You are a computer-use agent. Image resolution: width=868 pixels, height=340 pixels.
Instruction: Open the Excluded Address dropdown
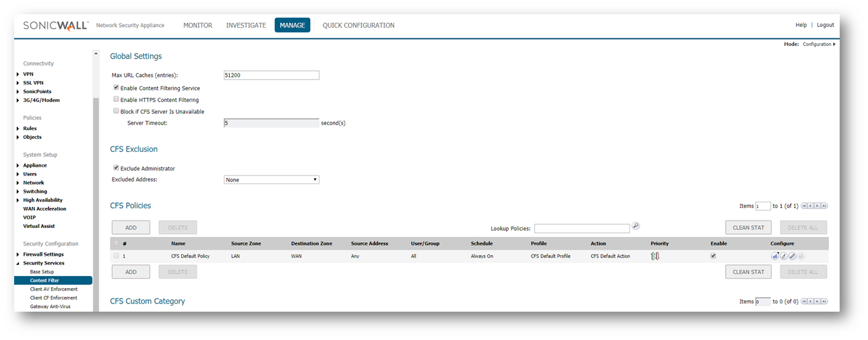pyautogui.click(x=271, y=180)
